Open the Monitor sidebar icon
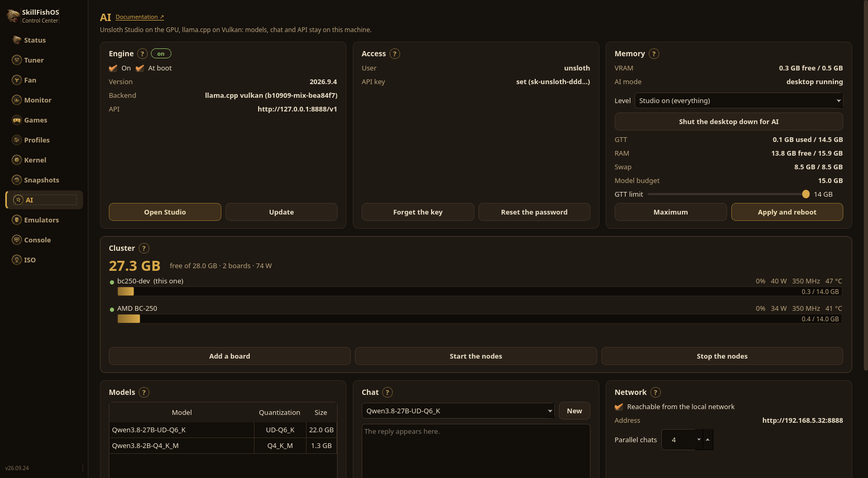This screenshot has height=478, width=868. pyautogui.click(x=17, y=100)
